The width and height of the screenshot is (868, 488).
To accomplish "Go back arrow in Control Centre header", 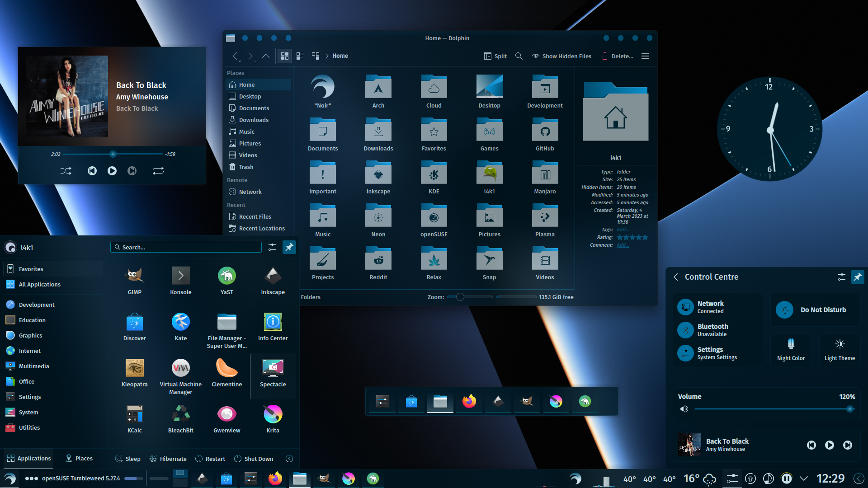I will coord(676,277).
